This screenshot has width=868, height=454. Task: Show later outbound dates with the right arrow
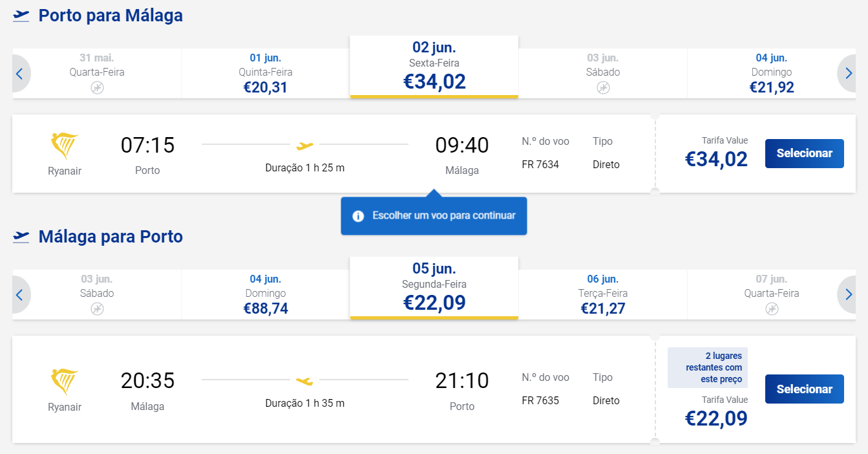coord(847,74)
